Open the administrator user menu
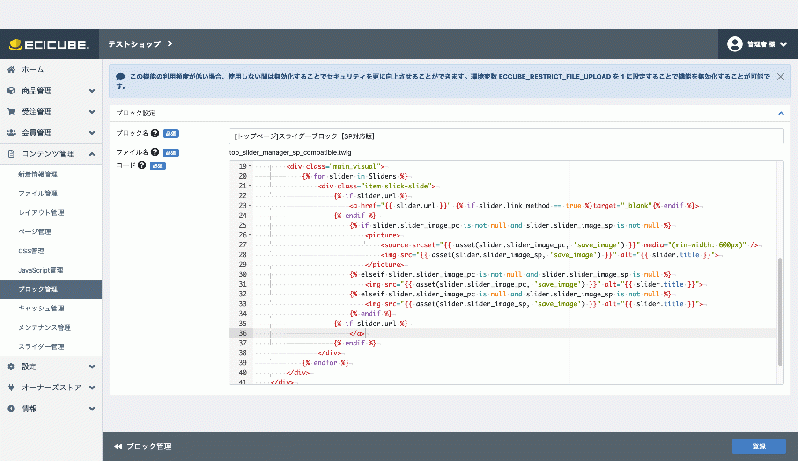This screenshot has width=798, height=461. [x=757, y=44]
